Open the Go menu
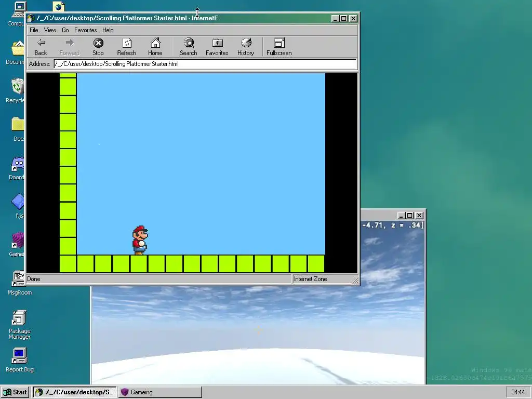The image size is (532, 399). (x=65, y=30)
